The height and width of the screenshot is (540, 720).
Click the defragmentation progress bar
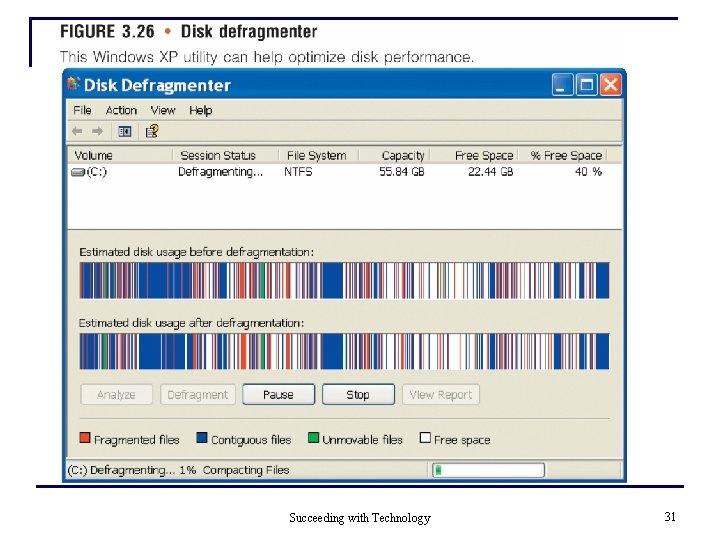pos(489,470)
